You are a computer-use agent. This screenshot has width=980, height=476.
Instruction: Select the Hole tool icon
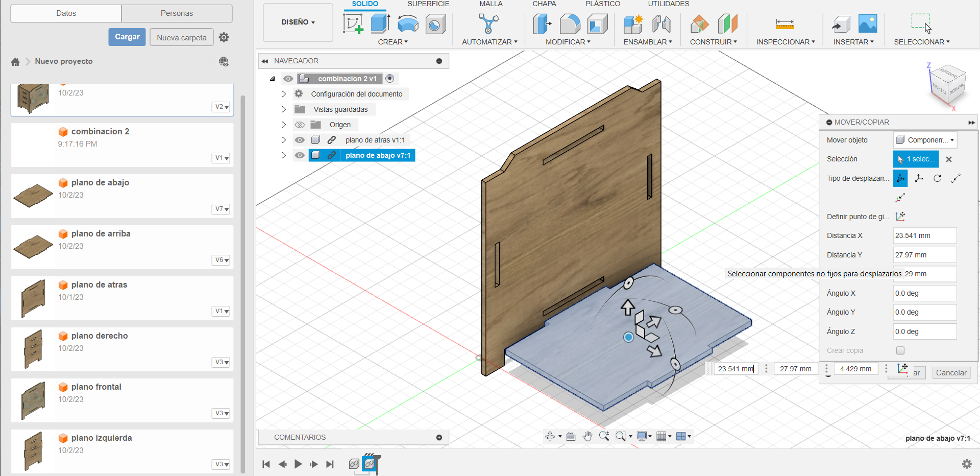[x=435, y=24]
